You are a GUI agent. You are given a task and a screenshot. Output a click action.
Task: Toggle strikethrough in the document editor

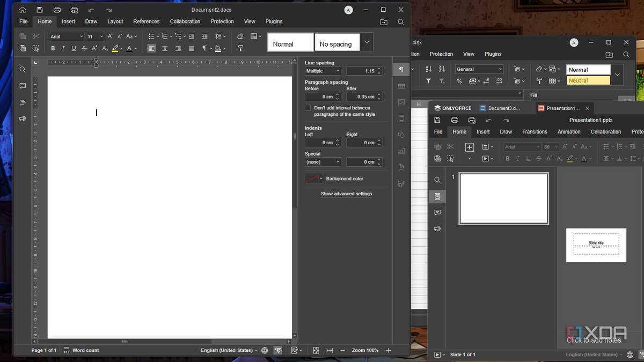pos(84,48)
